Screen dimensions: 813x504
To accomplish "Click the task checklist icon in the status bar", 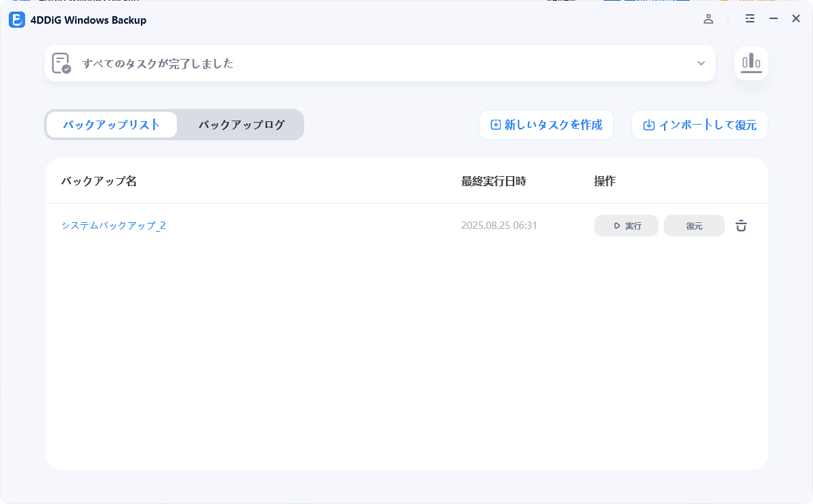I will 61,63.
